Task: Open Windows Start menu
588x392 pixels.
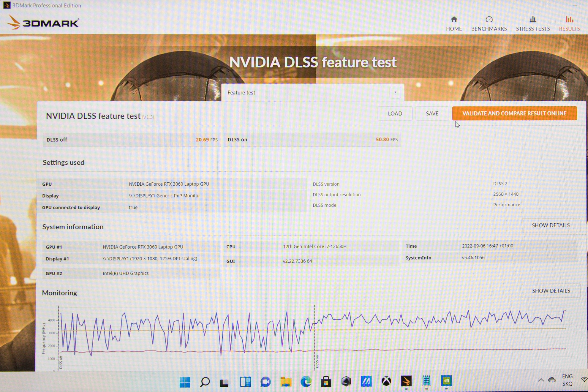Action: click(185, 382)
